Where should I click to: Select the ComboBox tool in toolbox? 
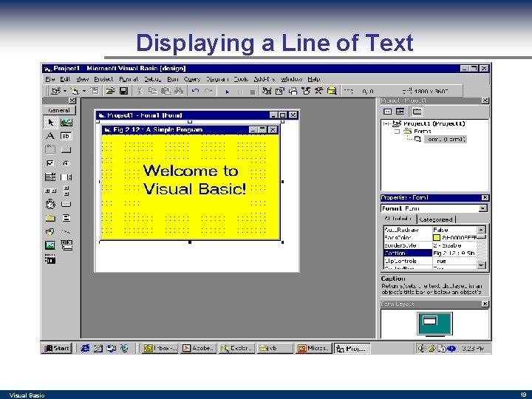click(50, 177)
